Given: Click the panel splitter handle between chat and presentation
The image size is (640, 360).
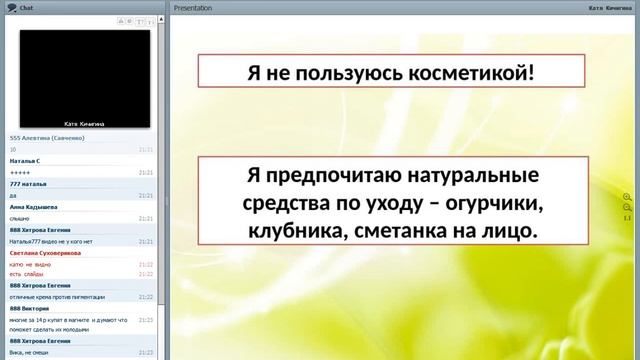Looking at the screenshot, I should (167, 200).
